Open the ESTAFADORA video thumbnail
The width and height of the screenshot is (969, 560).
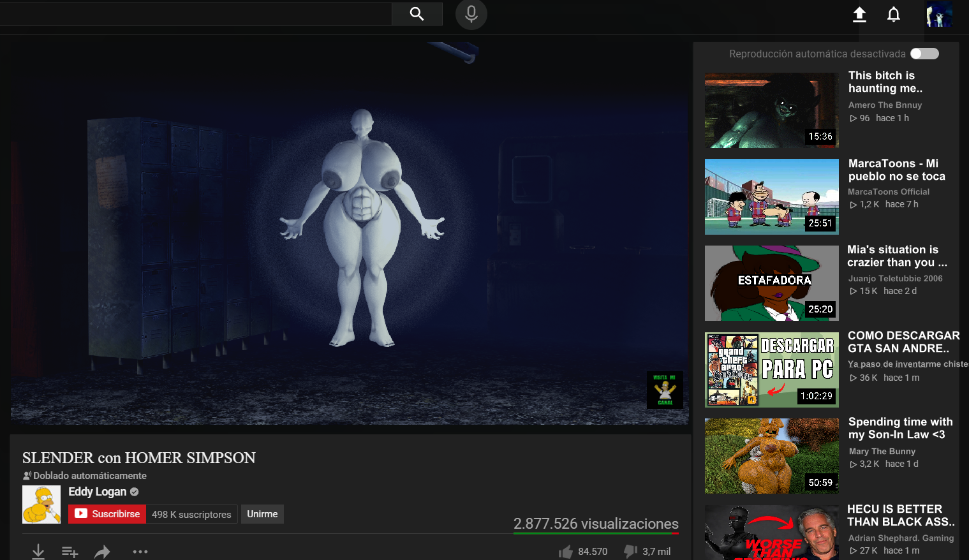(x=772, y=283)
